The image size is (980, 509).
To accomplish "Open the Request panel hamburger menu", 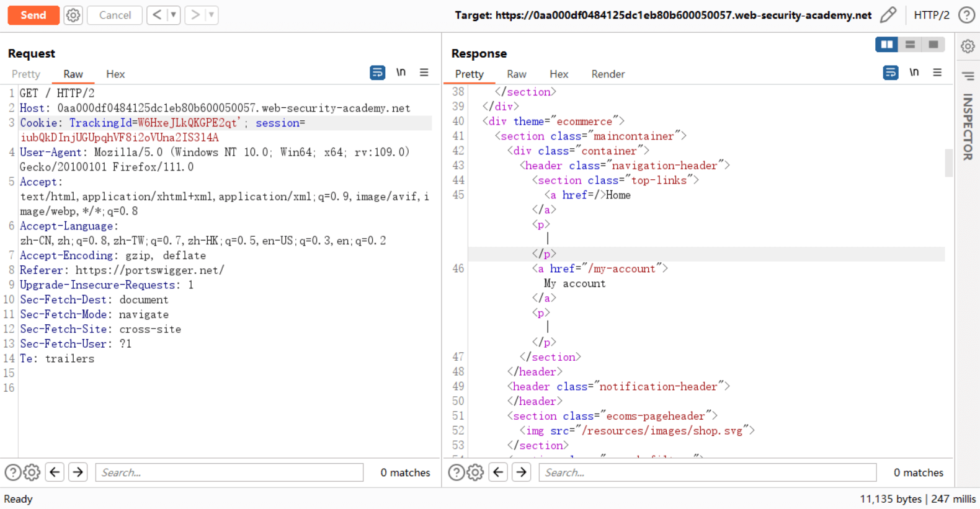I will click(x=424, y=73).
